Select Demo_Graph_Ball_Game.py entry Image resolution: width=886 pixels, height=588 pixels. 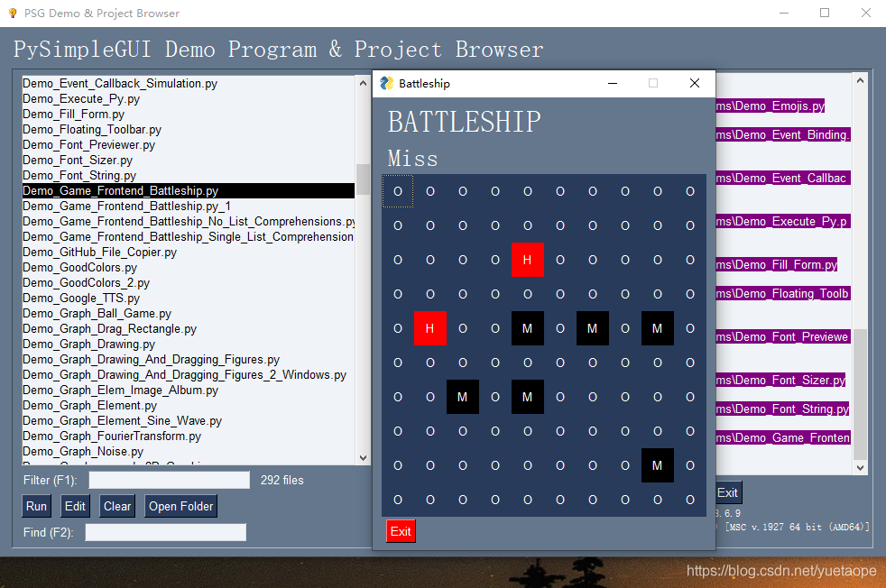189,314
